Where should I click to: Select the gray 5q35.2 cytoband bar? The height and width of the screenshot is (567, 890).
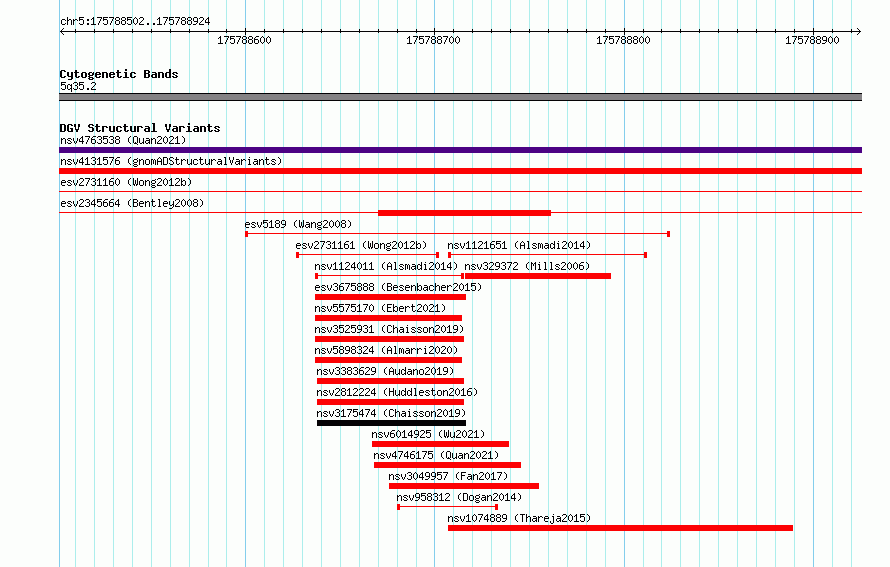tap(460, 97)
